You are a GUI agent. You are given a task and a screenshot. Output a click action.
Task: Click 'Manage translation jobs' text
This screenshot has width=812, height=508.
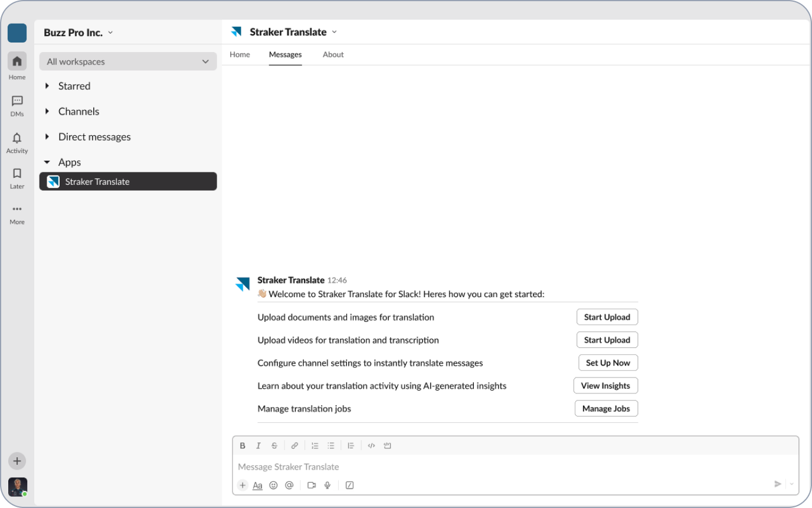(x=304, y=409)
